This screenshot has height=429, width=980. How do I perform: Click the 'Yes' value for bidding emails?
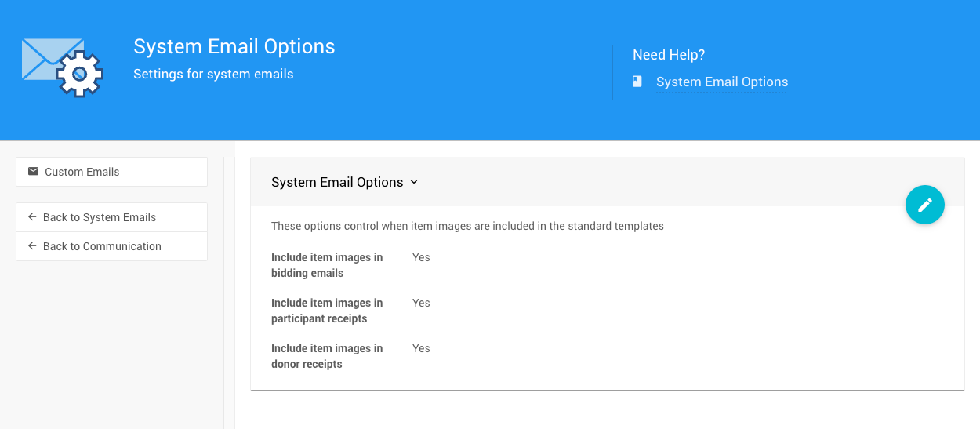421,257
